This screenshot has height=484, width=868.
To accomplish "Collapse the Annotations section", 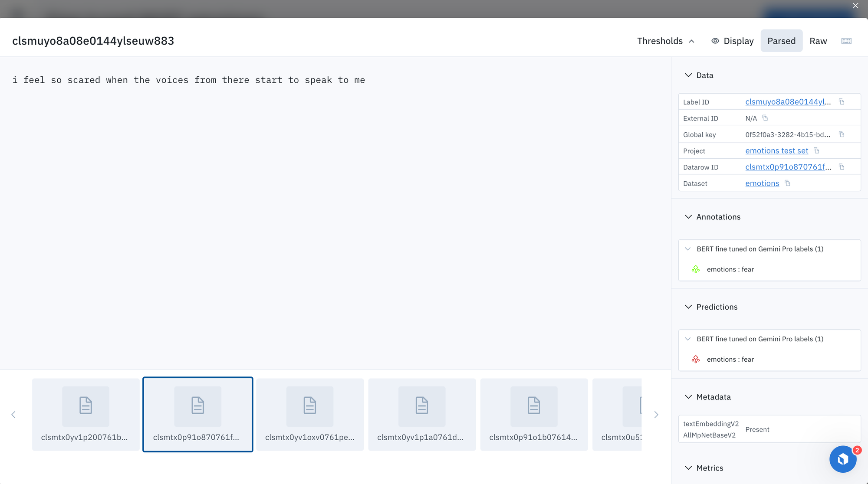I will pyautogui.click(x=688, y=217).
